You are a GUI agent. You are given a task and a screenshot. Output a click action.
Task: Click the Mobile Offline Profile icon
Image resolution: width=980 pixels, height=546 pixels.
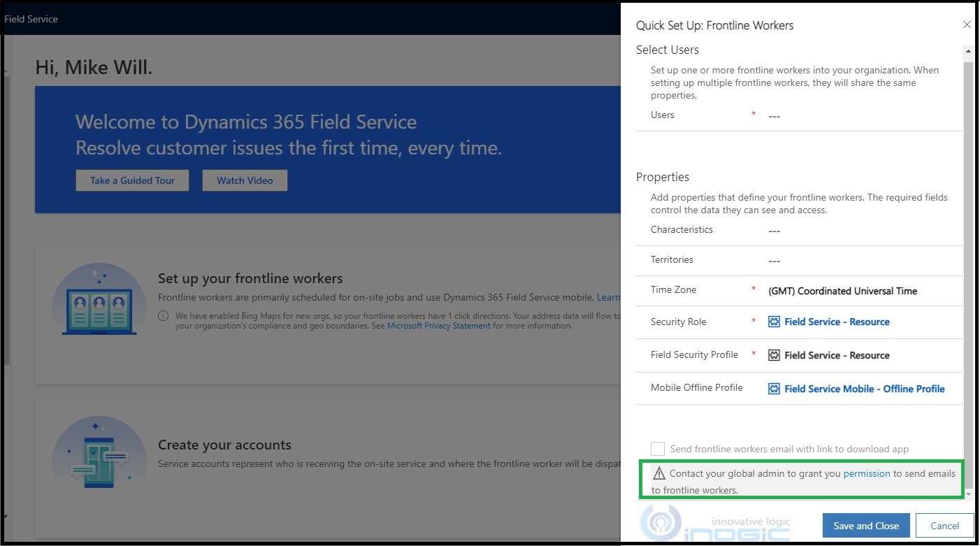[774, 389]
